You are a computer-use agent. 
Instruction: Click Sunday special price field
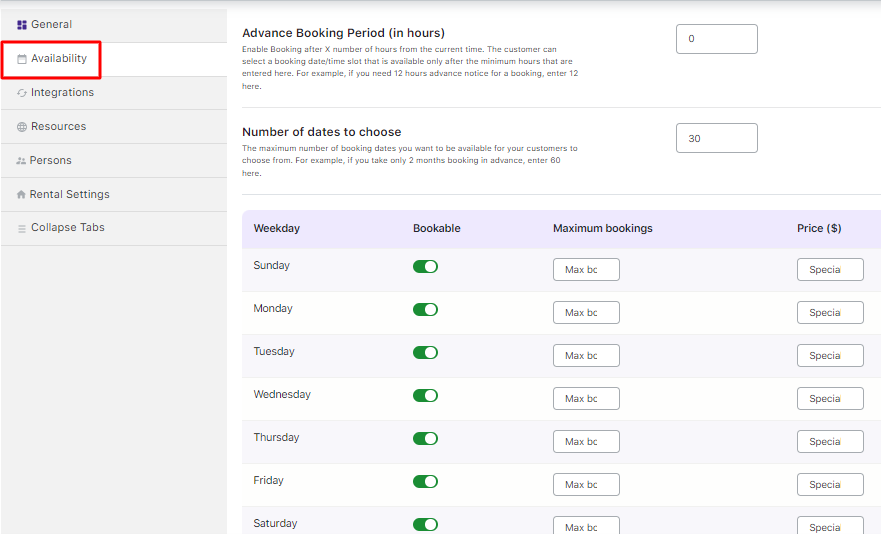830,269
